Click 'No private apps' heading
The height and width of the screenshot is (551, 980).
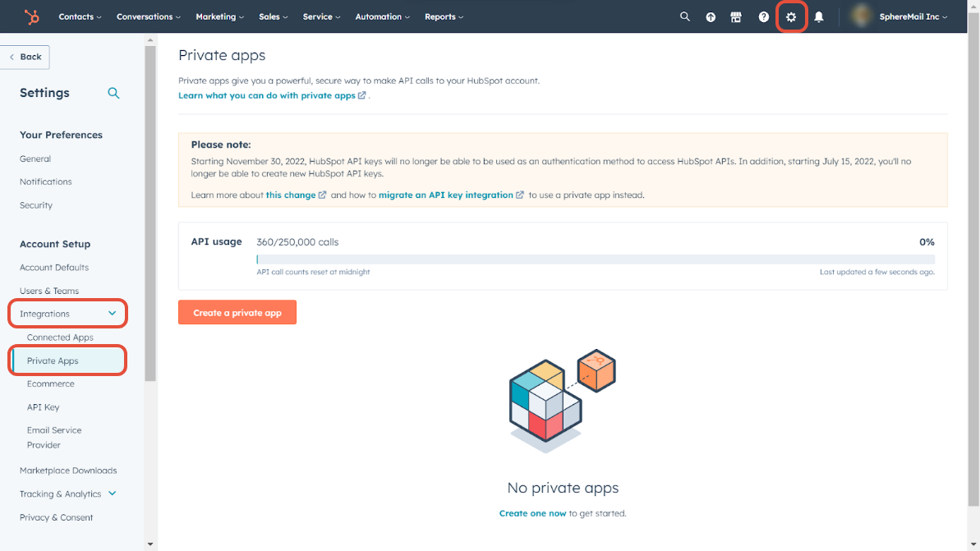tap(563, 488)
